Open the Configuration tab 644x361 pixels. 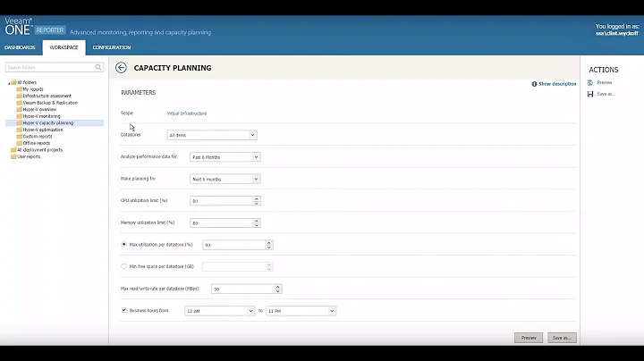pos(112,47)
